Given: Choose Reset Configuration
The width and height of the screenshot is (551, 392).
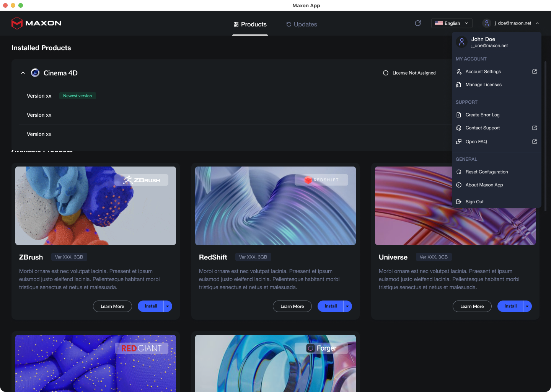Looking at the screenshot, I should (497, 172).
